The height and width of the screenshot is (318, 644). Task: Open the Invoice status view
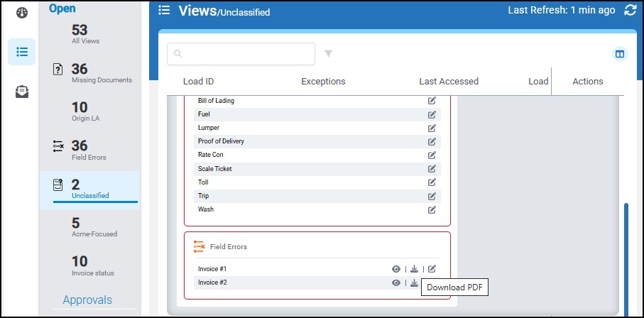click(x=93, y=265)
